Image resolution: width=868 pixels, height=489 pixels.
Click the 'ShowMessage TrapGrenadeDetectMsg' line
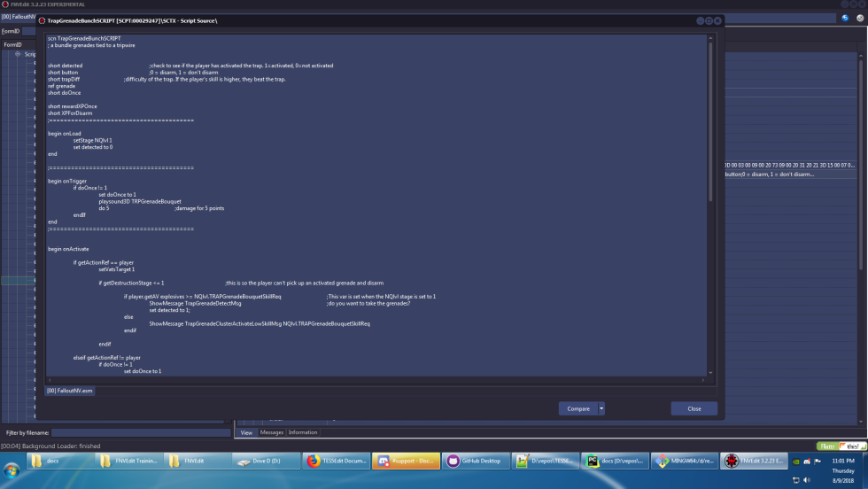[195, 304]
